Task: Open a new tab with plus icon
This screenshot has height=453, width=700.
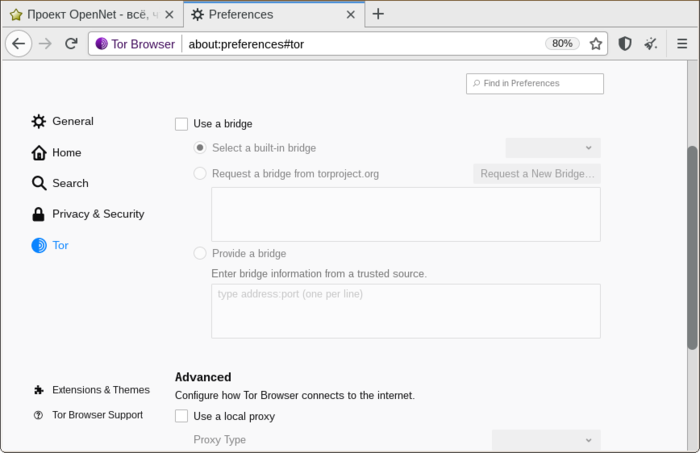Action: [378, 14]
